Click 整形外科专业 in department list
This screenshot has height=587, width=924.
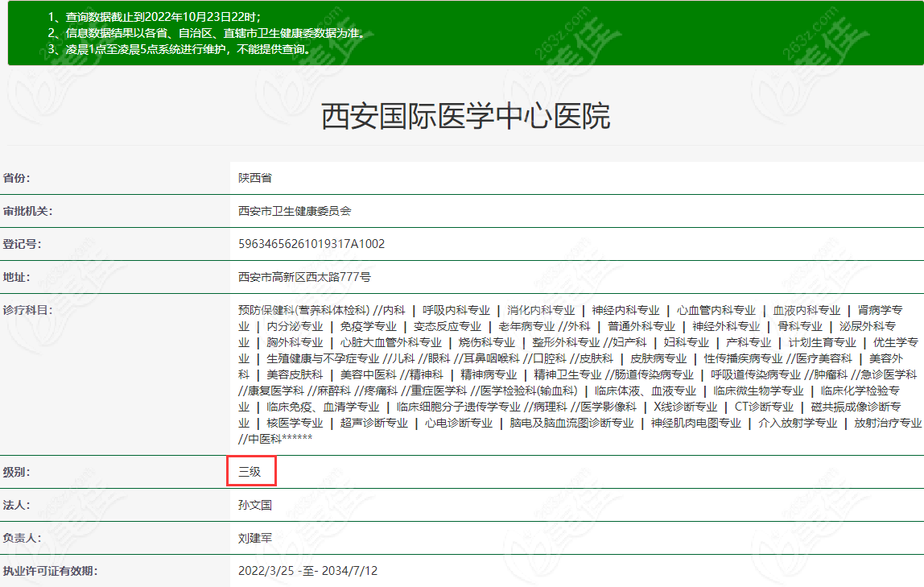point(566,342)
